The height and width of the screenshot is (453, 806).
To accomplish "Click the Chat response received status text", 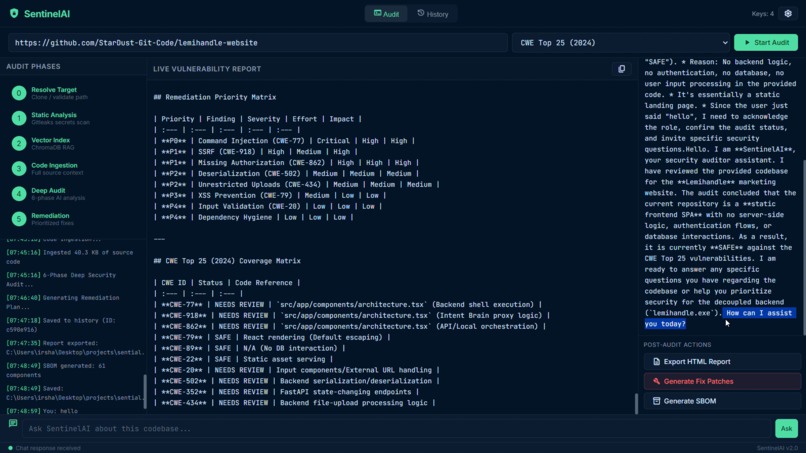I will click(48, 448).
